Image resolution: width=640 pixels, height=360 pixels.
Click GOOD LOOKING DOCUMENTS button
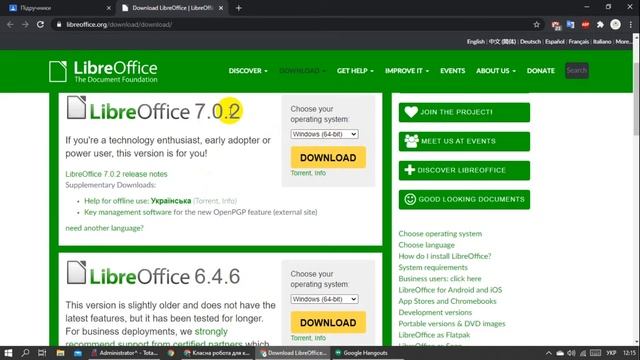tap(464, 199)
